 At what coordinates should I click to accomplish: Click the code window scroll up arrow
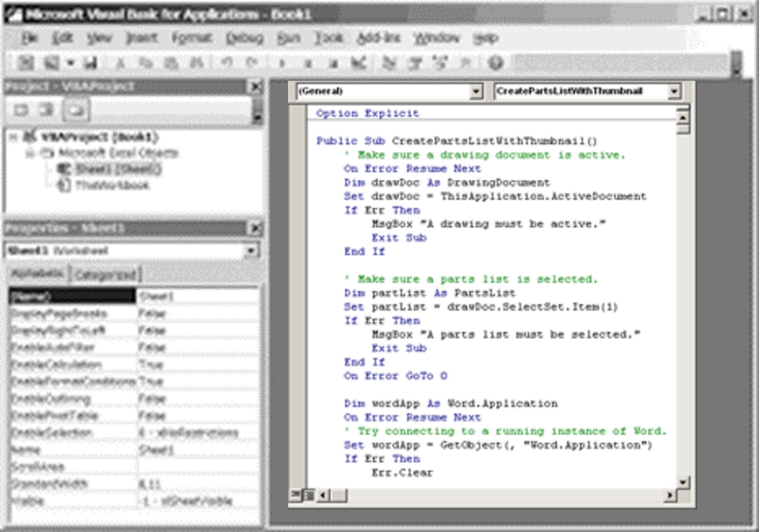point(682,117)
